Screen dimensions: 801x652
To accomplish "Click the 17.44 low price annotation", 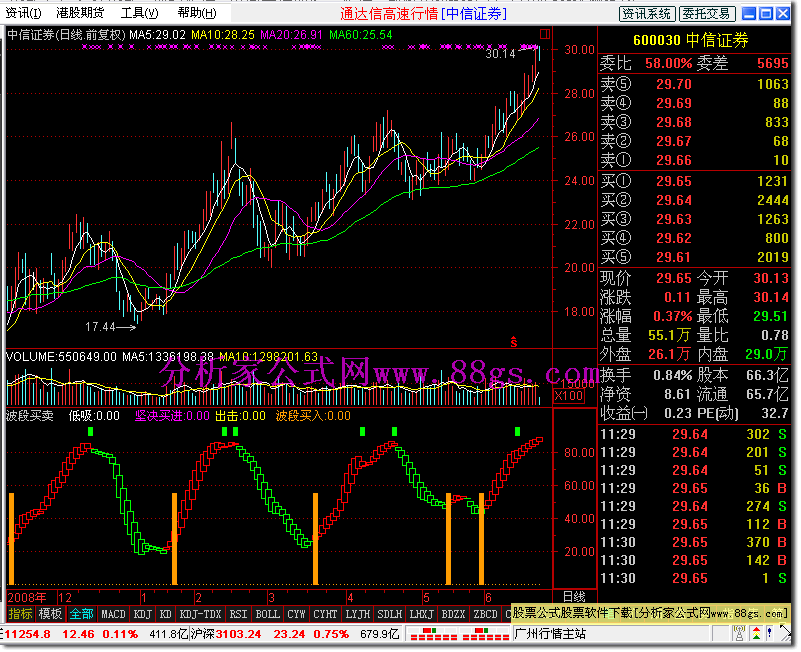I will click(100, 327).
